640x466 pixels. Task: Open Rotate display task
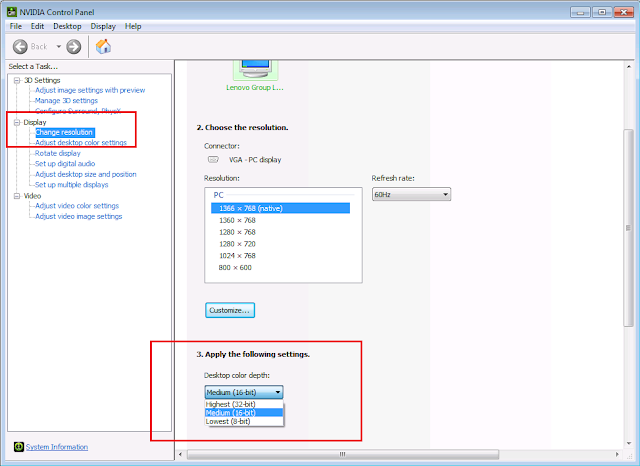[58, 153]
